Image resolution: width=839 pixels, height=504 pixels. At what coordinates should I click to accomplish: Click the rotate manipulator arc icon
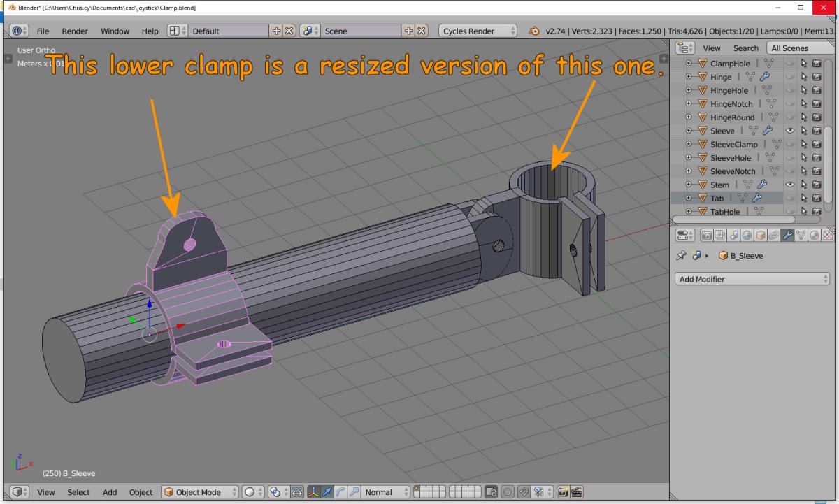(x=339, y=492)
